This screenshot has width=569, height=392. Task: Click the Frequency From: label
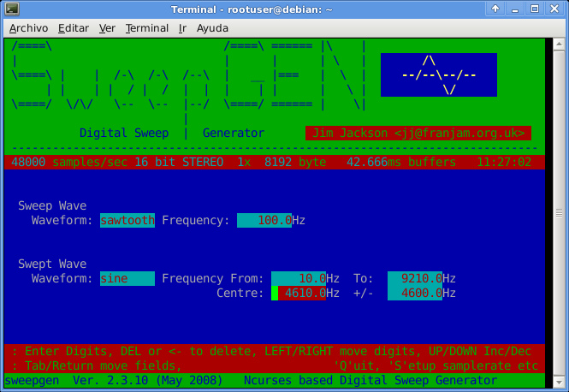(213, 278)
